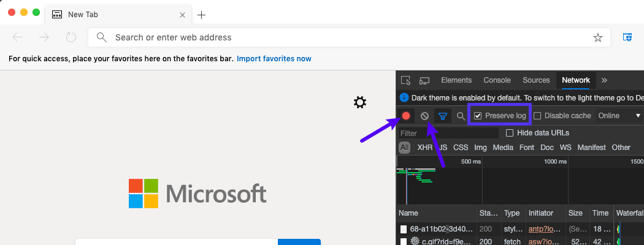644x245 pixels.
Task: Click the red record network log button
Action: click(406, 116)
